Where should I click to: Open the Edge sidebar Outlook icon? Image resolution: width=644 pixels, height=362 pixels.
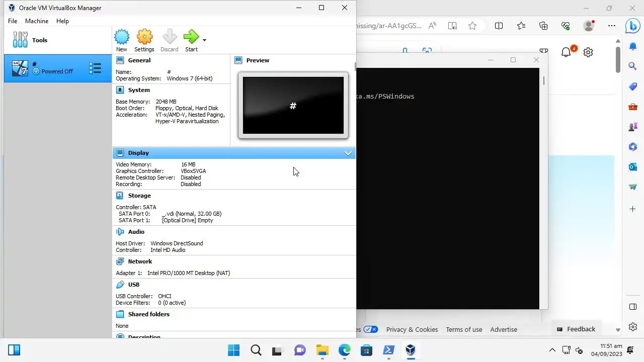pyautogui.click(x=633, y=166)
